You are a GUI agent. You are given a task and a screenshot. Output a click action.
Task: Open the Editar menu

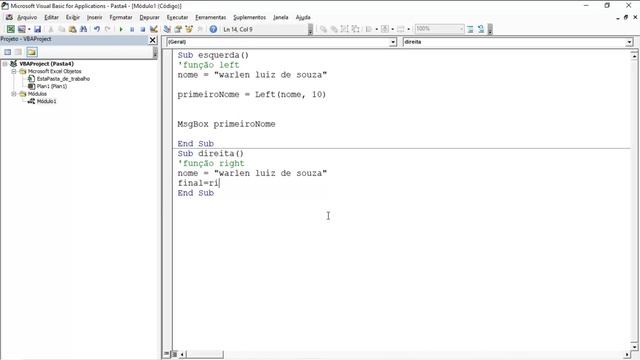[51, 17]
